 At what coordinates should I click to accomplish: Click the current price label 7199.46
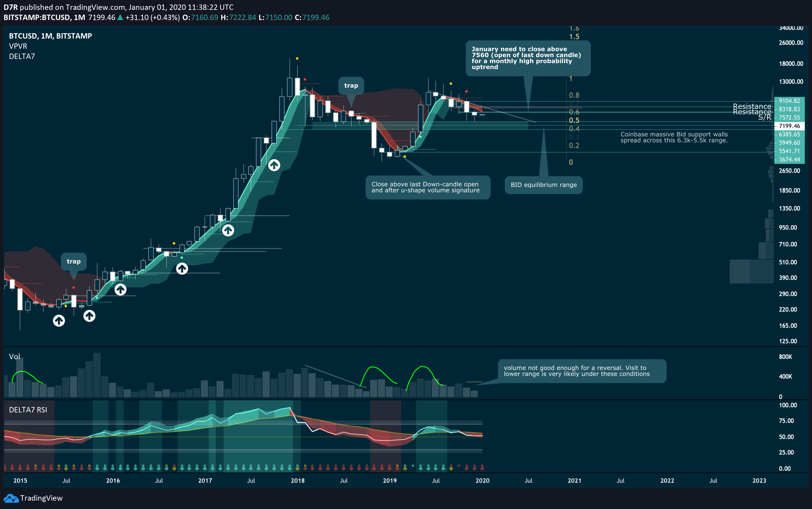[789, 126]
